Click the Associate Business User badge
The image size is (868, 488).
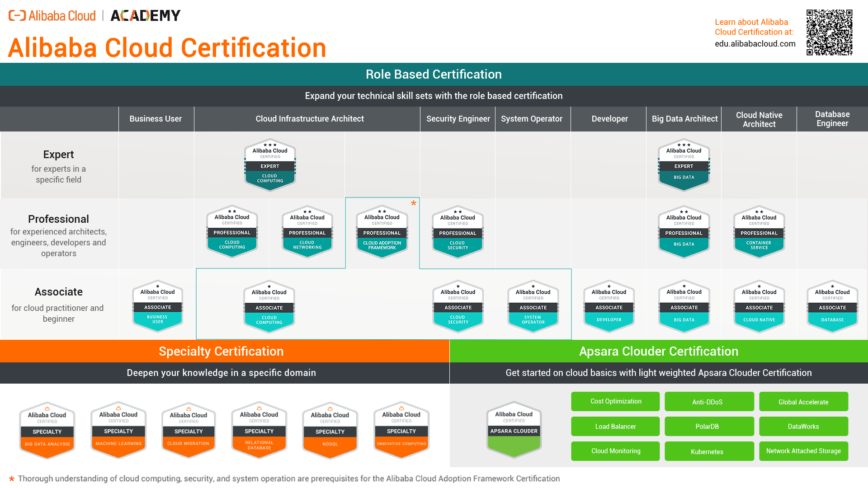click(x=157, y=306)
